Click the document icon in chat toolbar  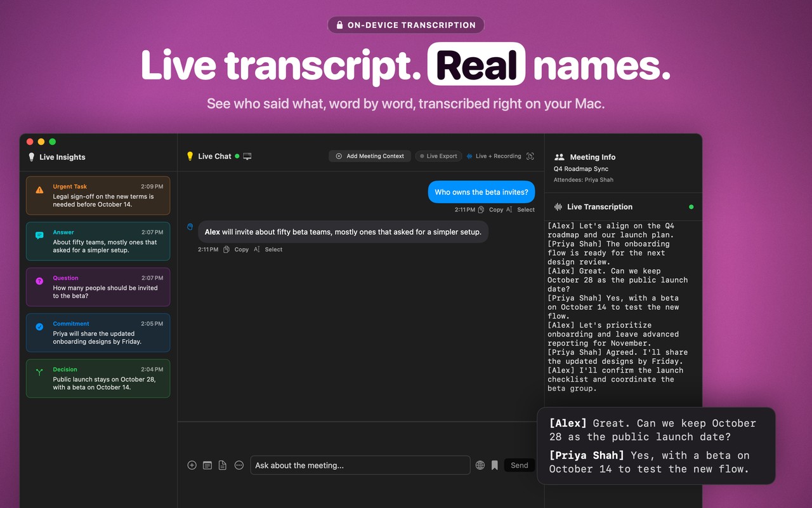click(x=223, y=465)
